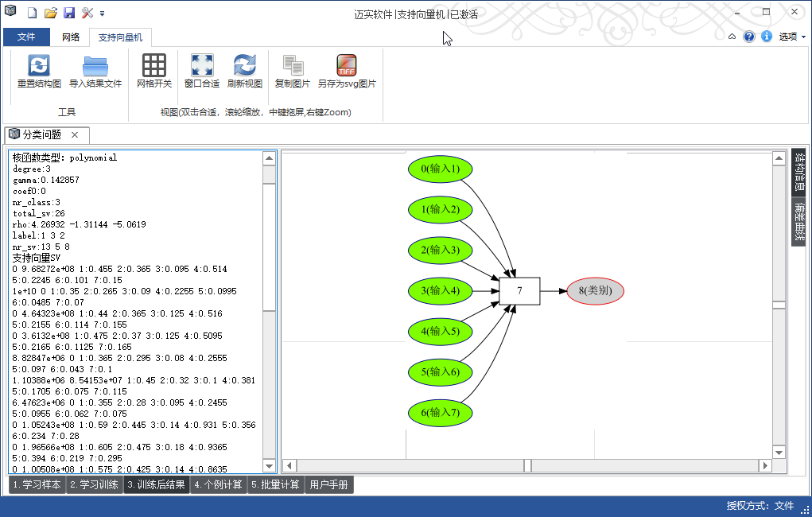The height and width of the screenshot is (517, 812).
Task: Open the 文件 file menu
Action: (26, 37)
